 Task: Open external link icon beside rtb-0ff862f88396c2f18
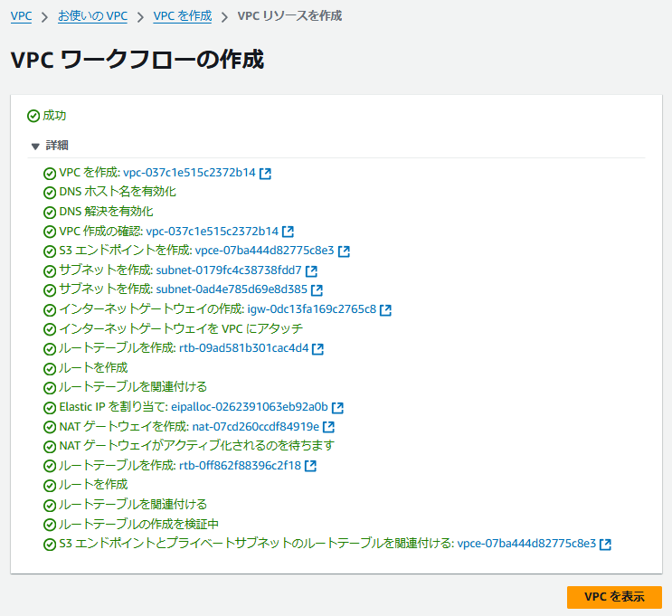click(310, 466)
